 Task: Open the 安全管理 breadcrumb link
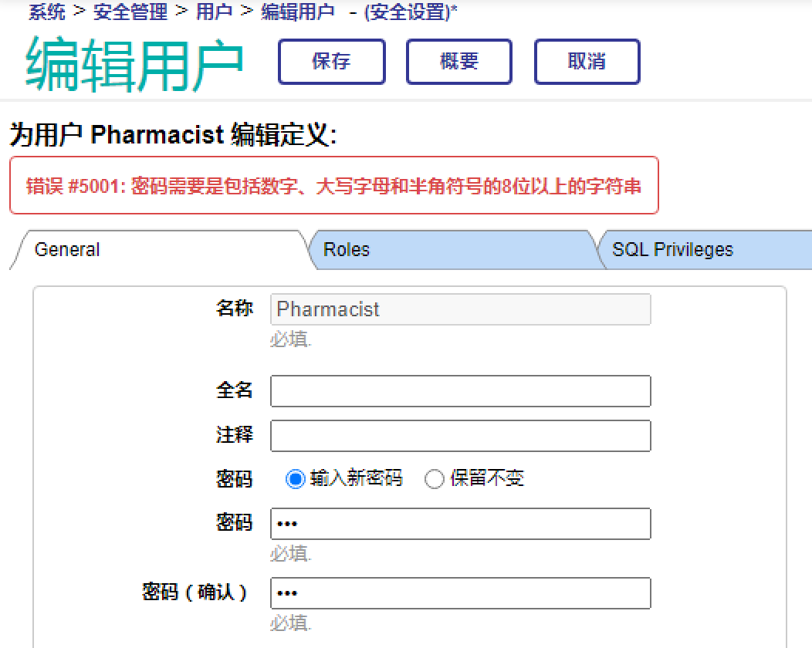[130, 12]
